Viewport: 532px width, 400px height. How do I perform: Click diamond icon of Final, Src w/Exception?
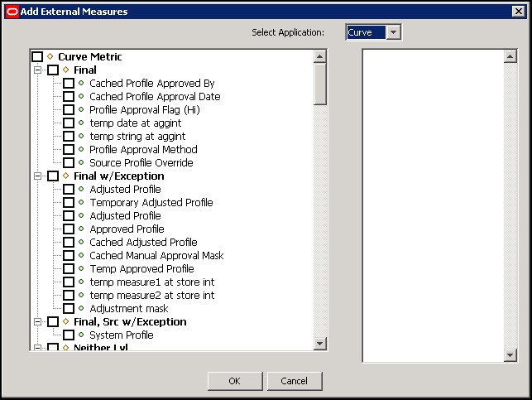click(x=66, y=321)
